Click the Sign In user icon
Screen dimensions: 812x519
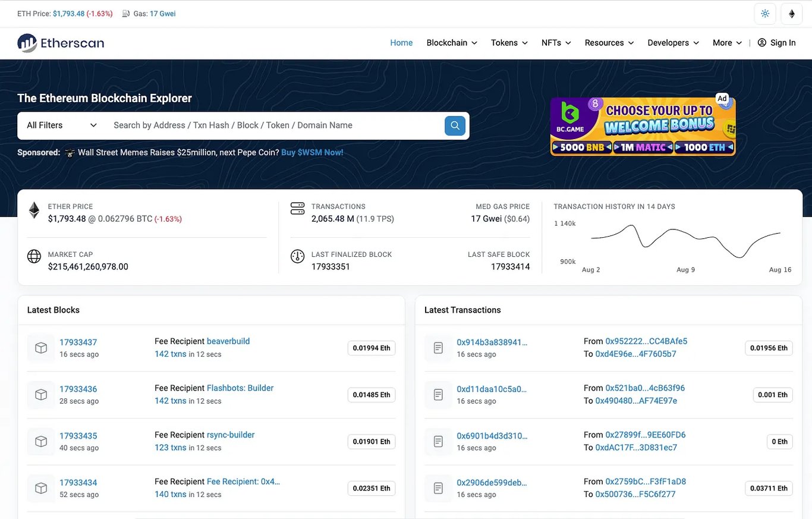[x=762, y=43]
